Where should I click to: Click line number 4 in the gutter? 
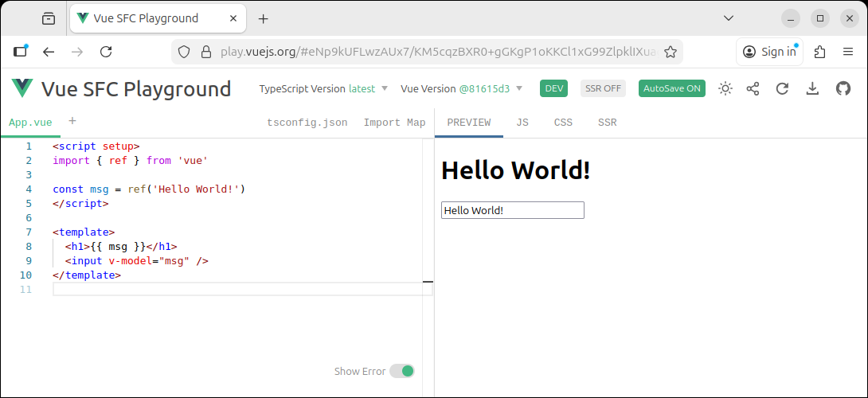coord(29,189)
